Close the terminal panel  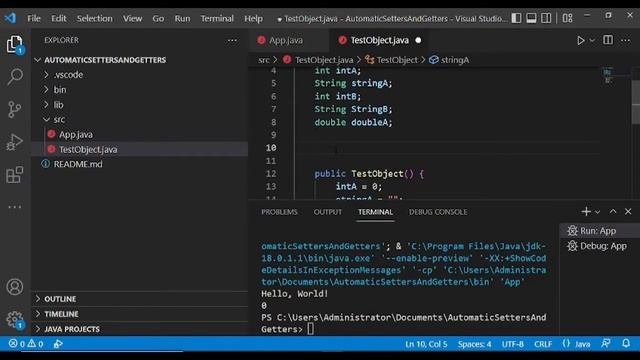coord(628,211)
